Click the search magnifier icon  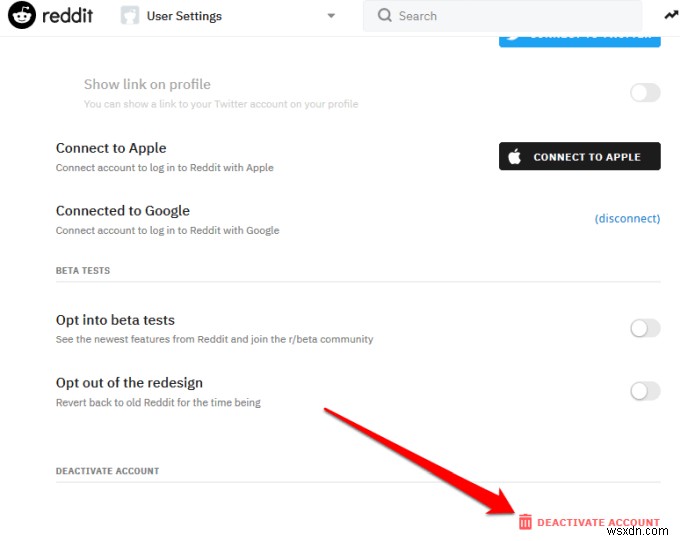pos(385,15)
